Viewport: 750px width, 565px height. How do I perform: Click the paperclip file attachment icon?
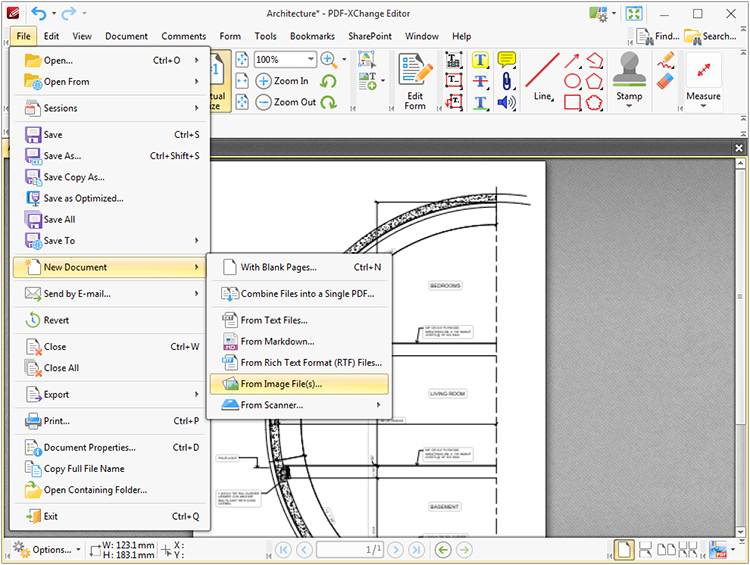507,81
